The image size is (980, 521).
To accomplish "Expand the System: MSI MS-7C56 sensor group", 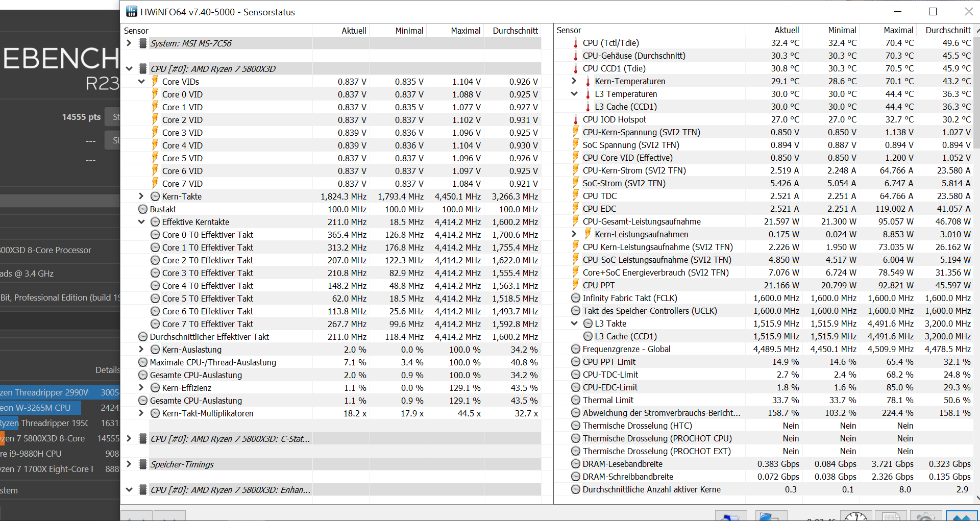I will pyautogui.click(x=129, y=43).
